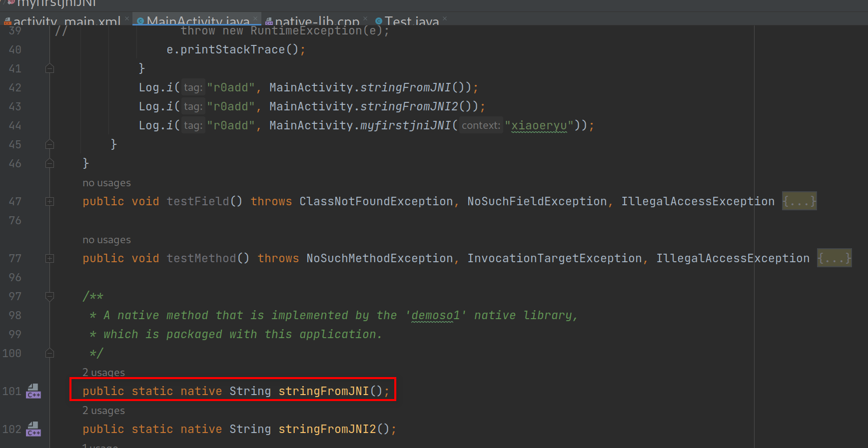The image size is (868, 448).
Task: Click the C++ gutter icon beside stringFromJNI2 declaration
Action: (x=33, y=429)
